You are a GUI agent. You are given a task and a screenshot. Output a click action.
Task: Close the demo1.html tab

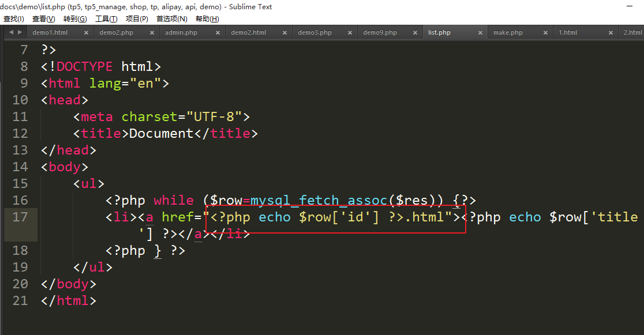[86, 33]
